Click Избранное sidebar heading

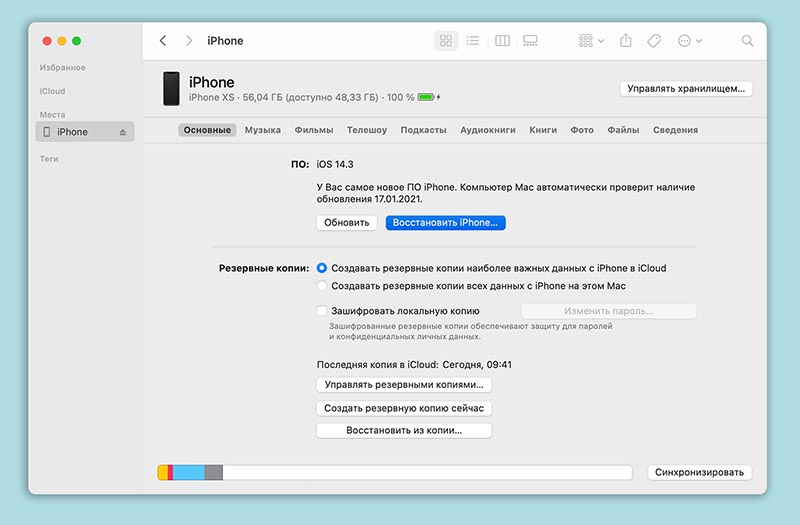(63, 67)
